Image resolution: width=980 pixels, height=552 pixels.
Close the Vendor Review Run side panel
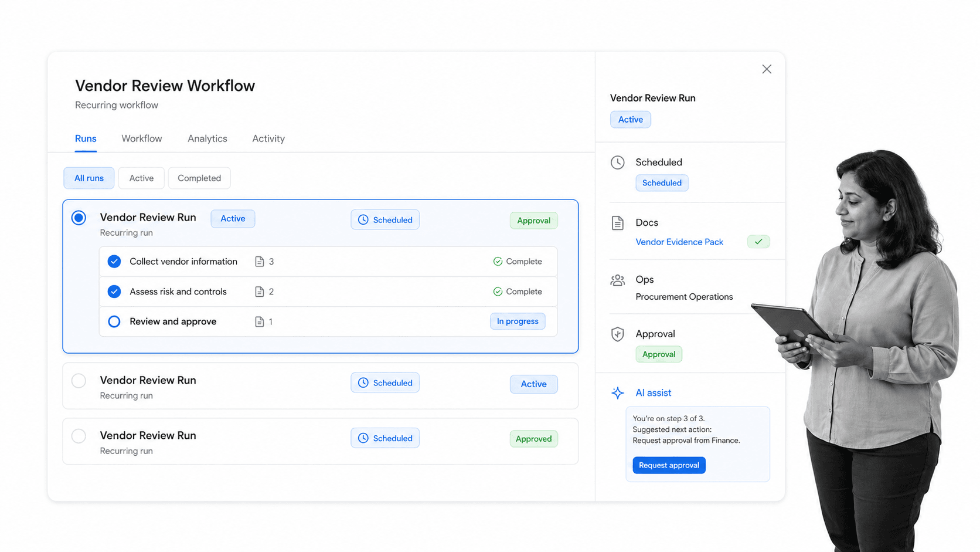point(767,69)
